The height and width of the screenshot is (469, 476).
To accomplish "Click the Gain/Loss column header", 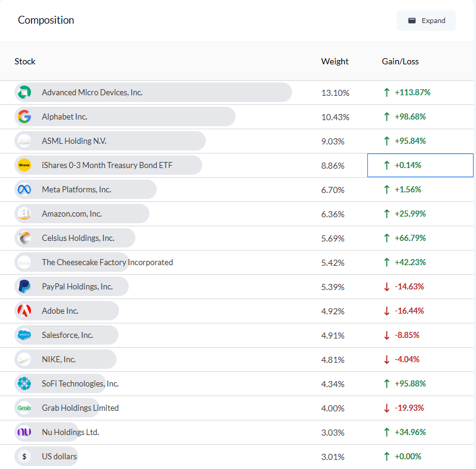I will 400,61.
